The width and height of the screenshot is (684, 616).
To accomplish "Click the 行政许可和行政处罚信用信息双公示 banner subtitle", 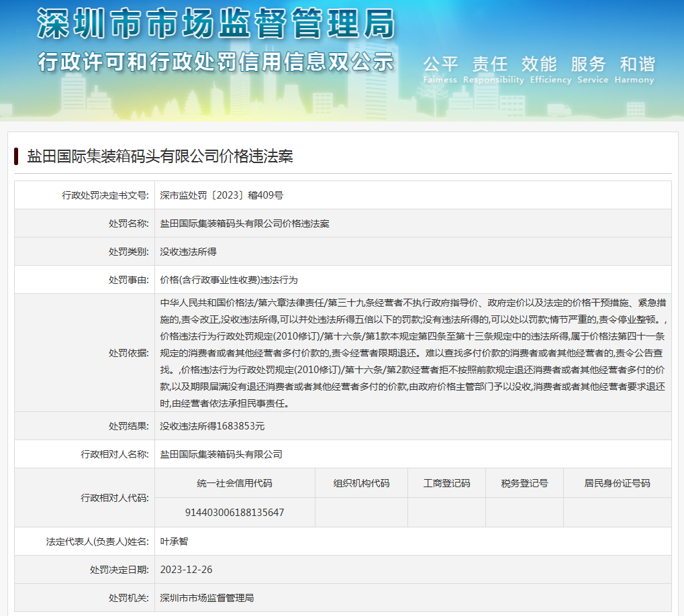I will pyautogui.click(x=216, y=62).
